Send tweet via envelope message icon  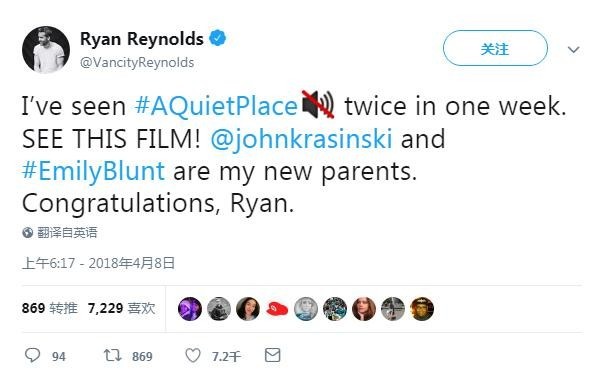(x=273, y=355)
